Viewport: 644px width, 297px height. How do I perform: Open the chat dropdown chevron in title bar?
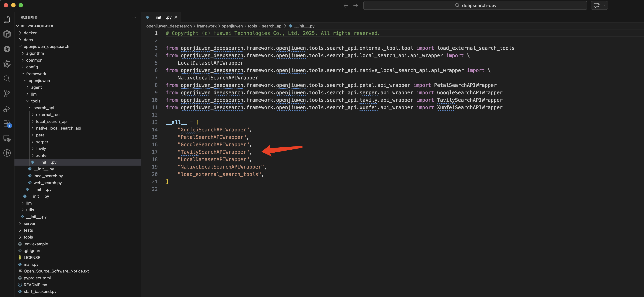click(604, 5)
